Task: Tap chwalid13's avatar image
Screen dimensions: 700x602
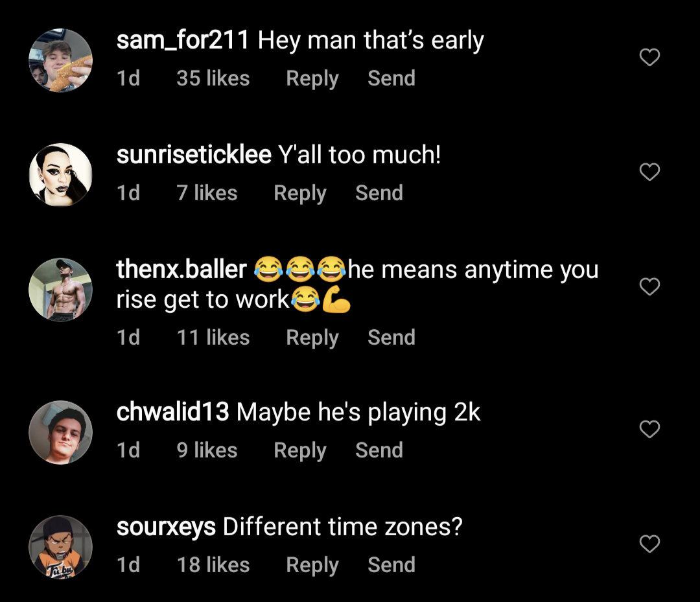Action: pos(61,432)
